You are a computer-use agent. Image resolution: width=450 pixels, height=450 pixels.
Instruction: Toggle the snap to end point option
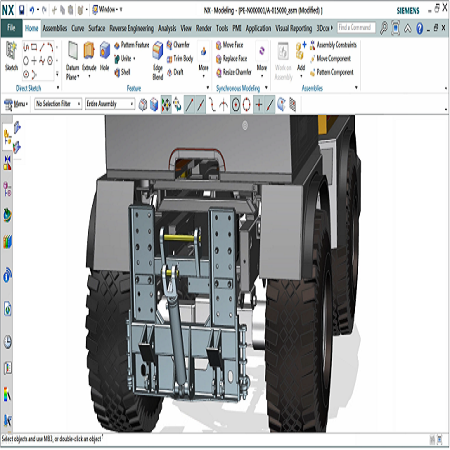[189, 105]
